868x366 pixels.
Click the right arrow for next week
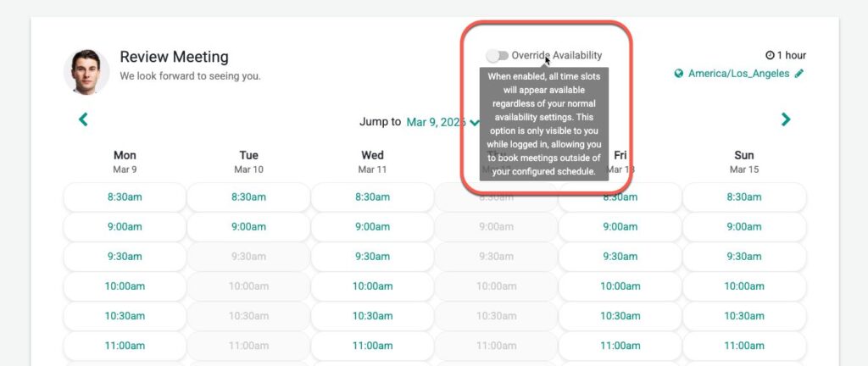(x=786, y=119)
